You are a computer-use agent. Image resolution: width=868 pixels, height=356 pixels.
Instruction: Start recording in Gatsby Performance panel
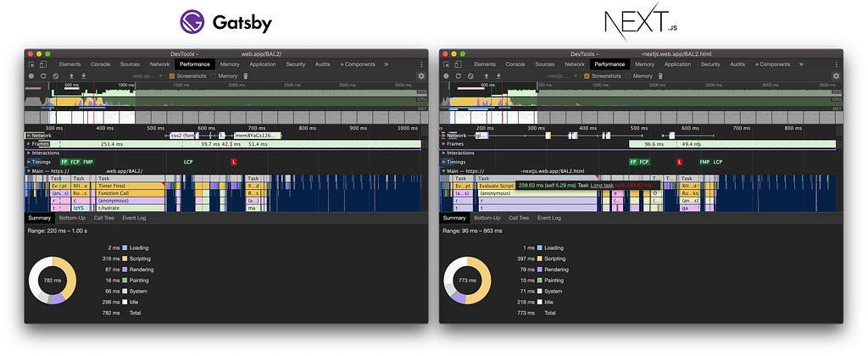coord(31,75)
